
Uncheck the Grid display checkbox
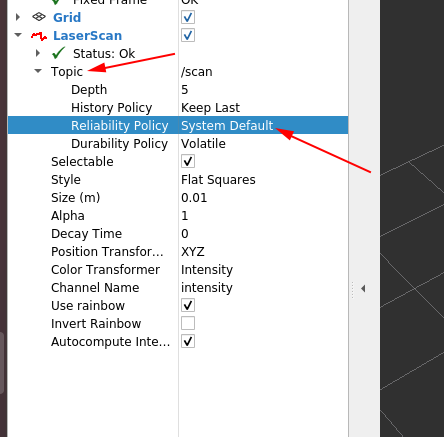click(x=188, y=17)
